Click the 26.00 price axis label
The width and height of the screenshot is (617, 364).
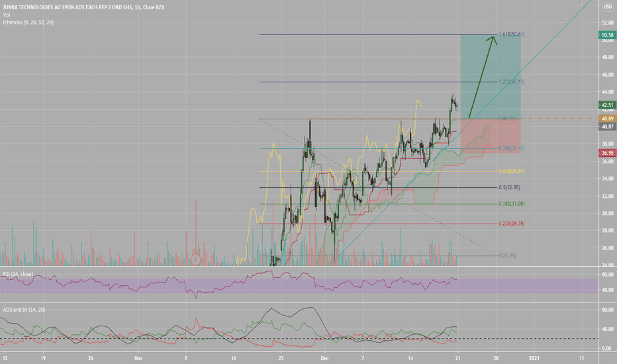point(607,248)
